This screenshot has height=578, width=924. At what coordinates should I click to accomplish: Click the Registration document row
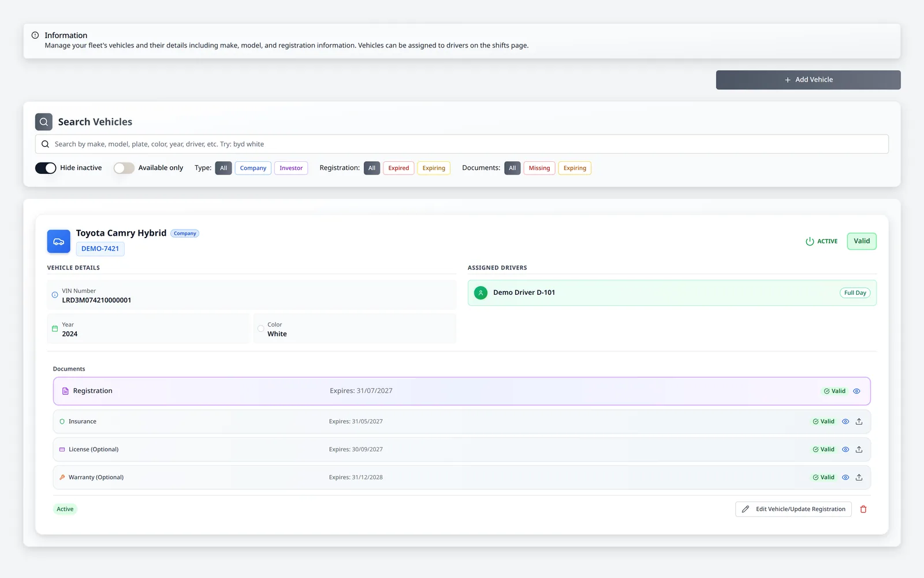coord(462,391)
